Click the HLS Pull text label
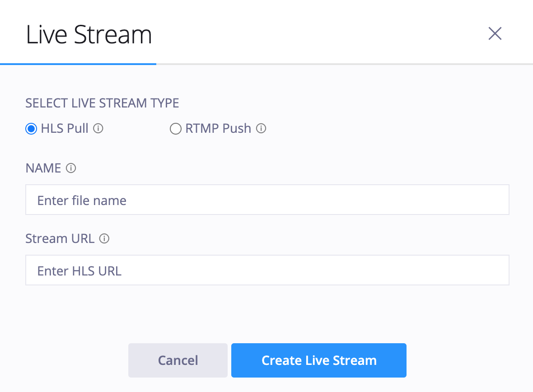This screenshot has height=392, width=533. tap(65, 129)
